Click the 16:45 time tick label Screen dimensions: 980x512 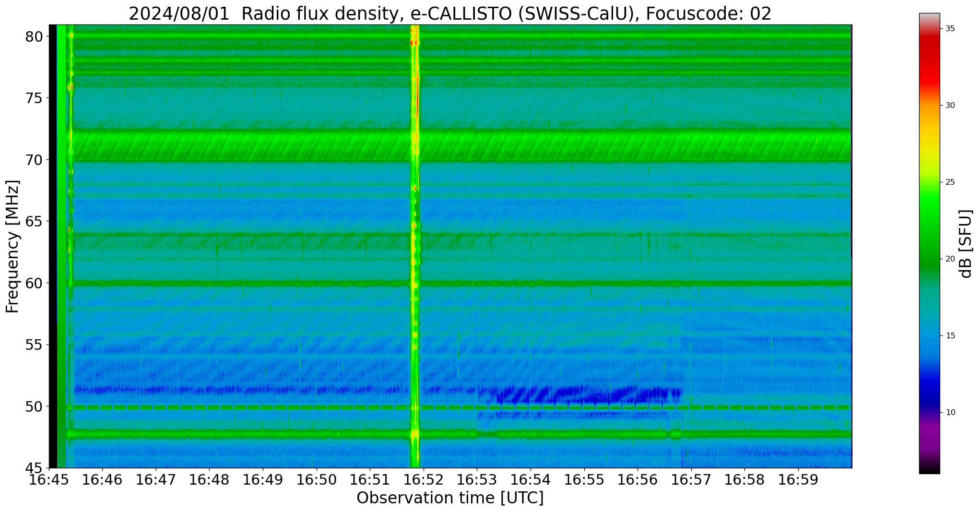[49, 480]
